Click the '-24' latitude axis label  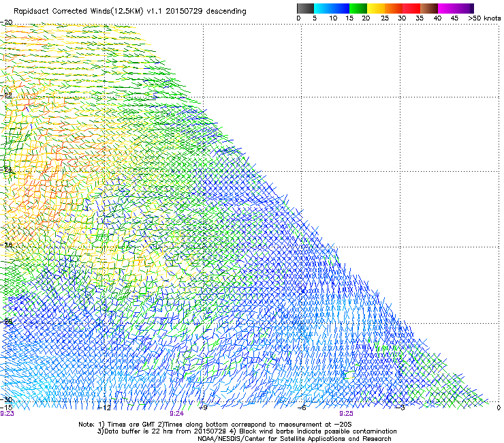coord(6,169)
